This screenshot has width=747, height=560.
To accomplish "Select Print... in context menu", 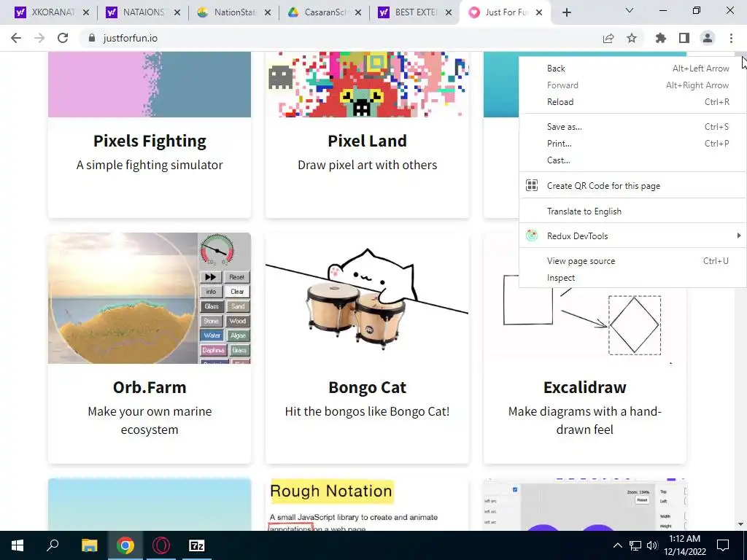I will tap(632, 144).
